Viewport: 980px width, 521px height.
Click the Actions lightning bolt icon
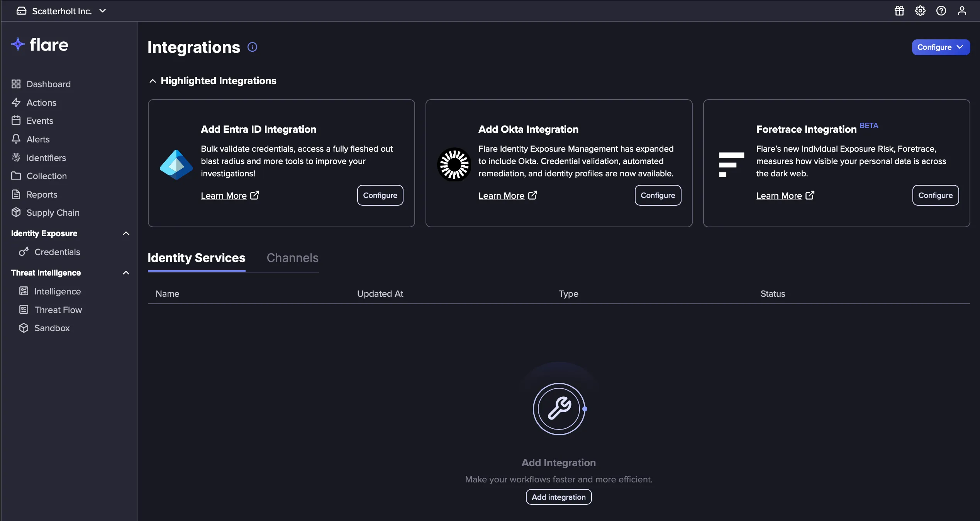click(x=16, y=103)
